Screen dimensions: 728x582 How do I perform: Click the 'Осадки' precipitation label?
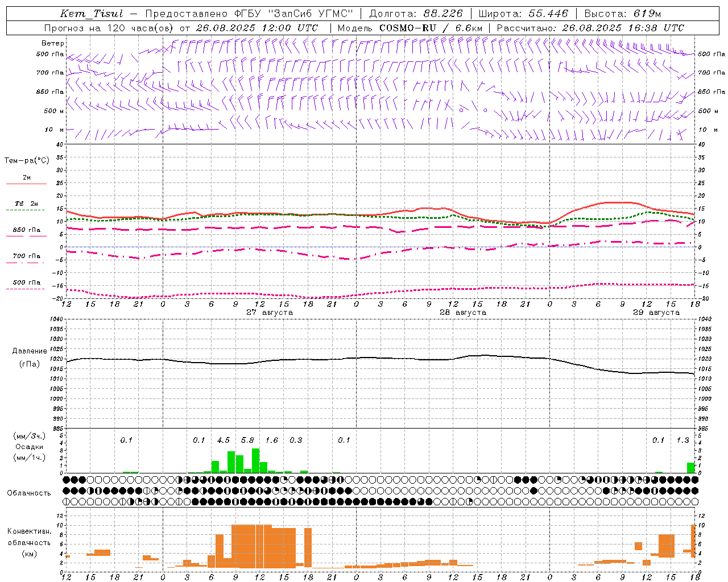(30, 447)
